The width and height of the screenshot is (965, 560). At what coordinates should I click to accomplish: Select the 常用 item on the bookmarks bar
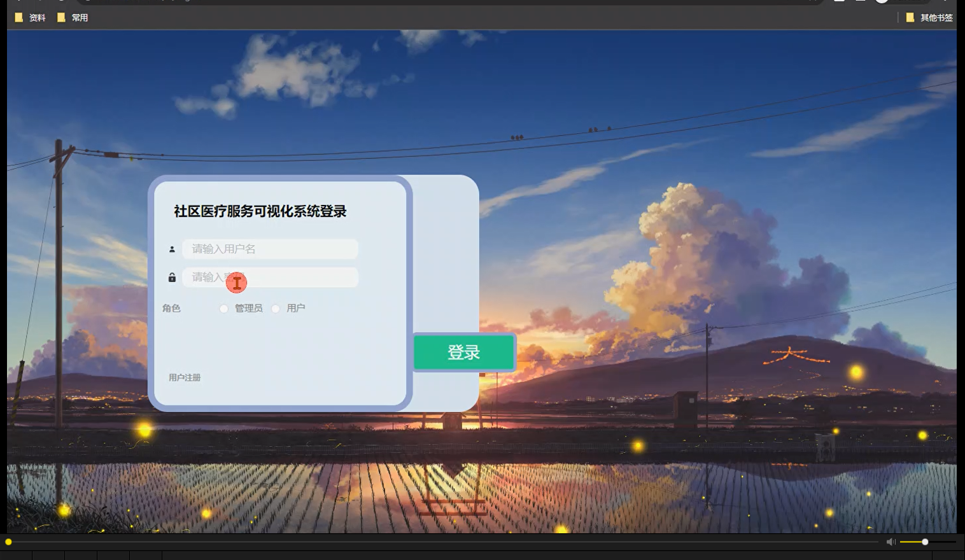[x=73, y=17]
